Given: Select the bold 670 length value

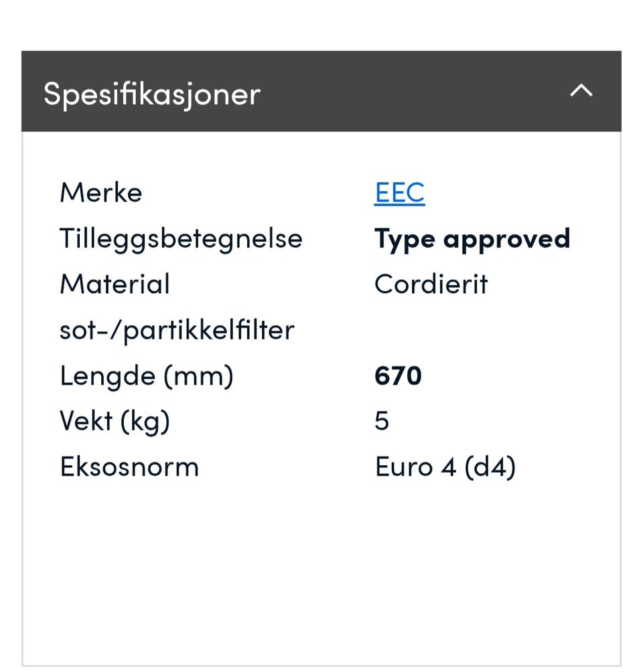Looking at the screenshot, I should pos(398,375).
